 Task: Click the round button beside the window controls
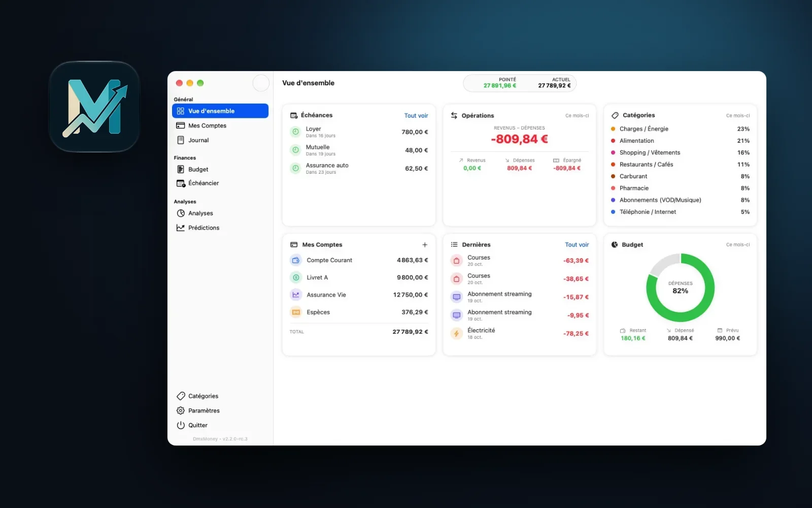[x=261, y=83]
